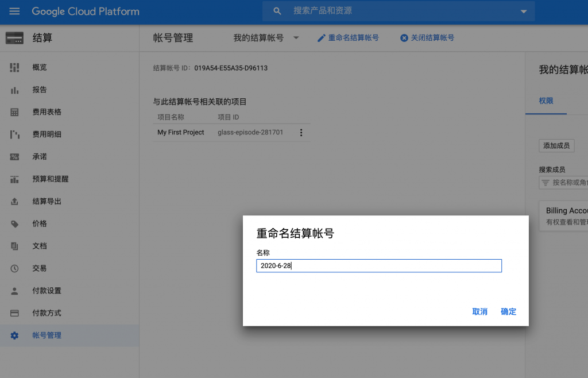Image resolution: width=588 pixels, height=378 pixels.
Task: Click the 付款设置 person icon
Action: [14, 291]
